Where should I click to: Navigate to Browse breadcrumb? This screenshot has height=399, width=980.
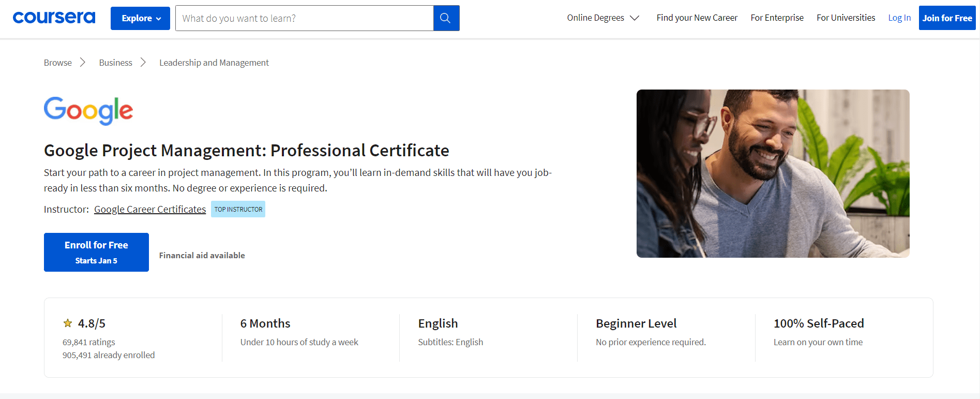click(x=58, y=63)
